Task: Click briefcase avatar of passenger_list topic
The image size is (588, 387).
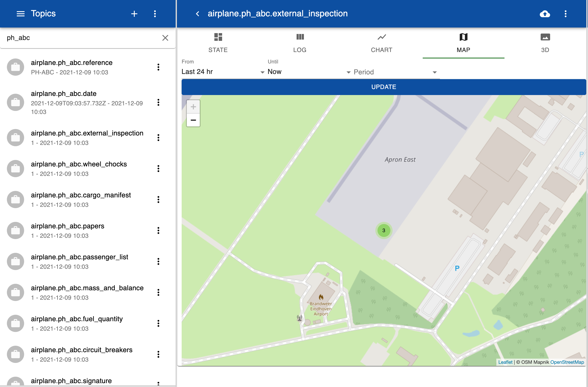Action: point(15,261)
